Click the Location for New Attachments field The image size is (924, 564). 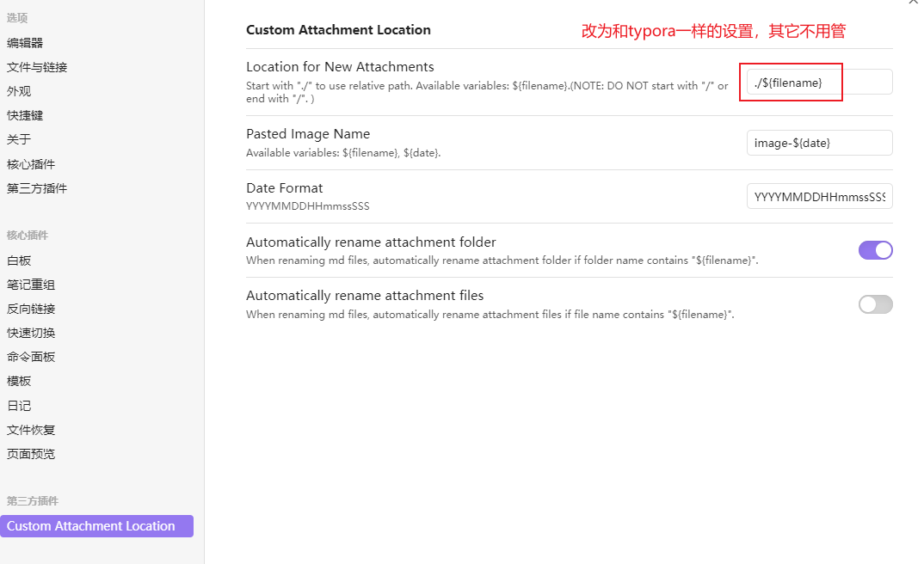click(819, 82)
